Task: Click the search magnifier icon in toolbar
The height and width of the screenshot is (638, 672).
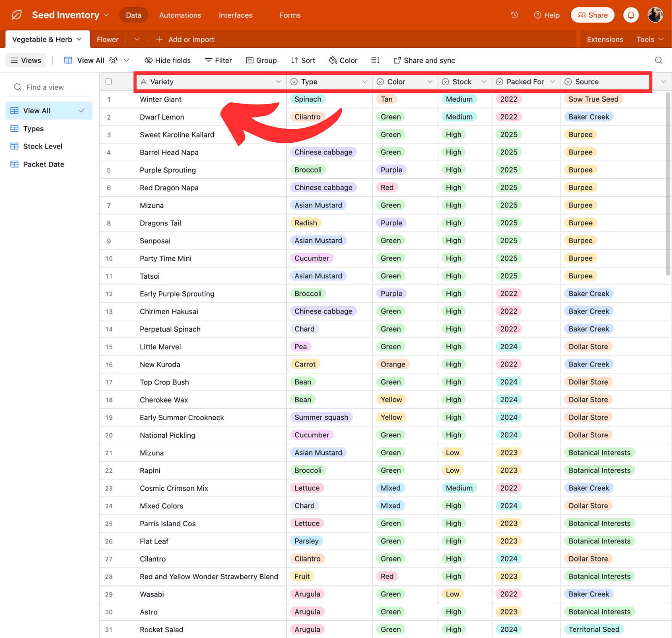Action: (x=659, y=60)
